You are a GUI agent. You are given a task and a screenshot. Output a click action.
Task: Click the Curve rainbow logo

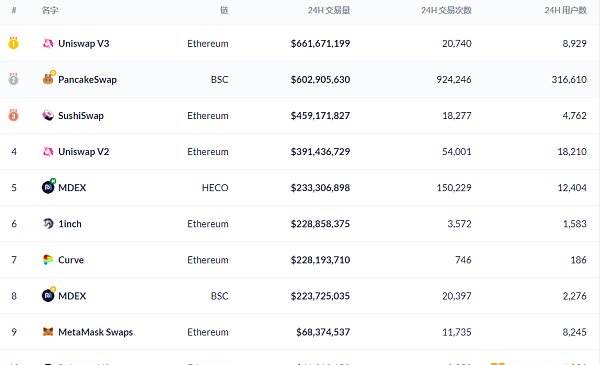pyautogui.click(x=48, y=259)
